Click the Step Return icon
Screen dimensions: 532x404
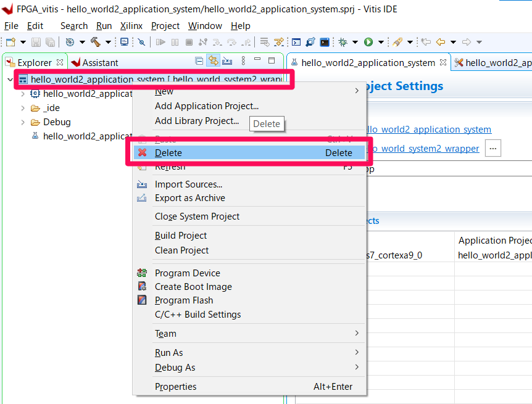246,42
